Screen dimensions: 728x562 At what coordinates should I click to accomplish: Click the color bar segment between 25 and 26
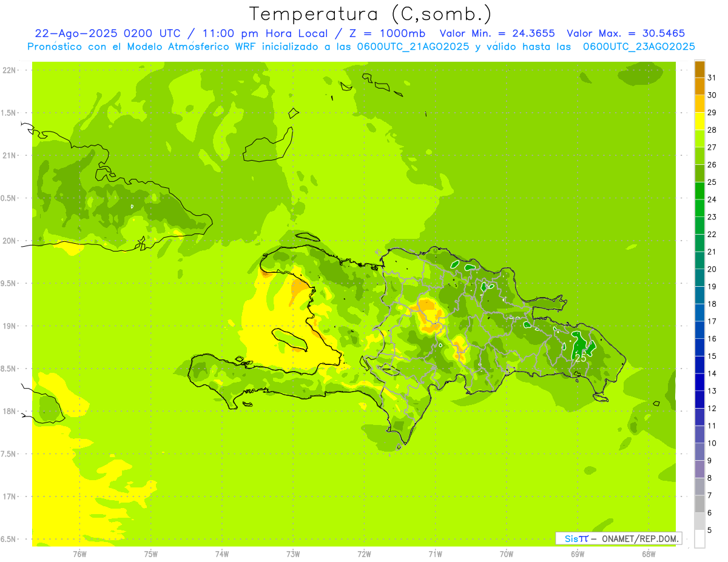point(699,173)
